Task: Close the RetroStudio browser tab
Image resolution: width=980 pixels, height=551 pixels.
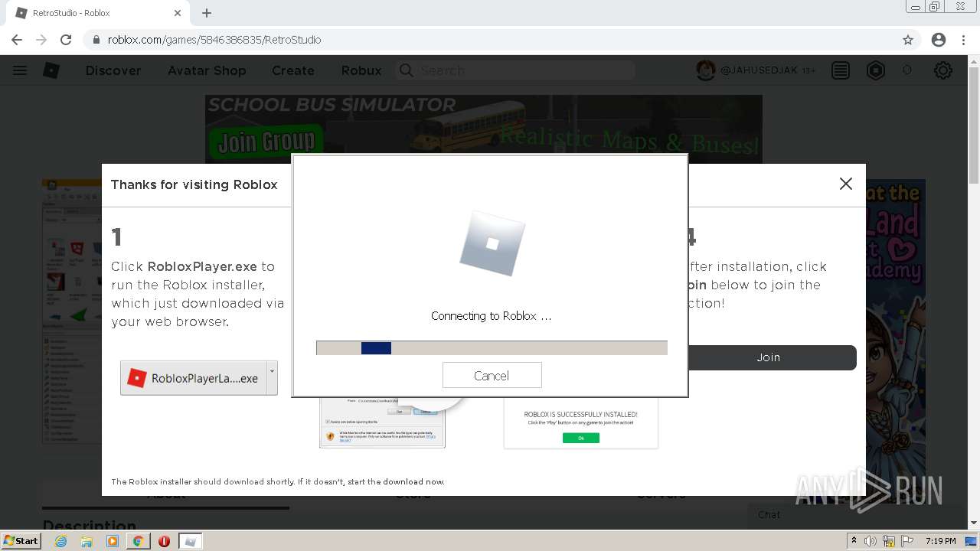Action: [178, 13]
